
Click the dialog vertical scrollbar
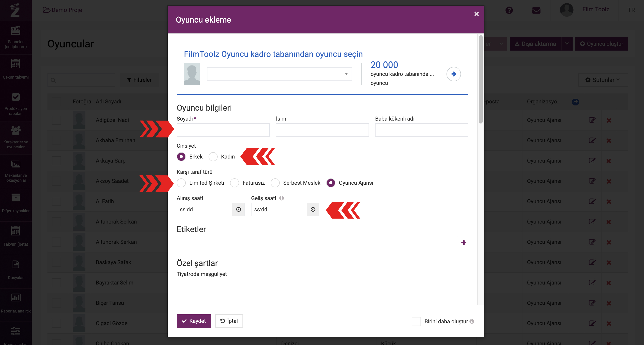(480, 79)
